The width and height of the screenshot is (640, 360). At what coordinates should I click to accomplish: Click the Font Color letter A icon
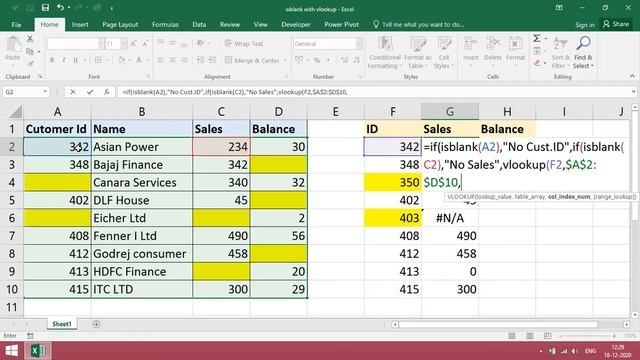coord(139,60)
